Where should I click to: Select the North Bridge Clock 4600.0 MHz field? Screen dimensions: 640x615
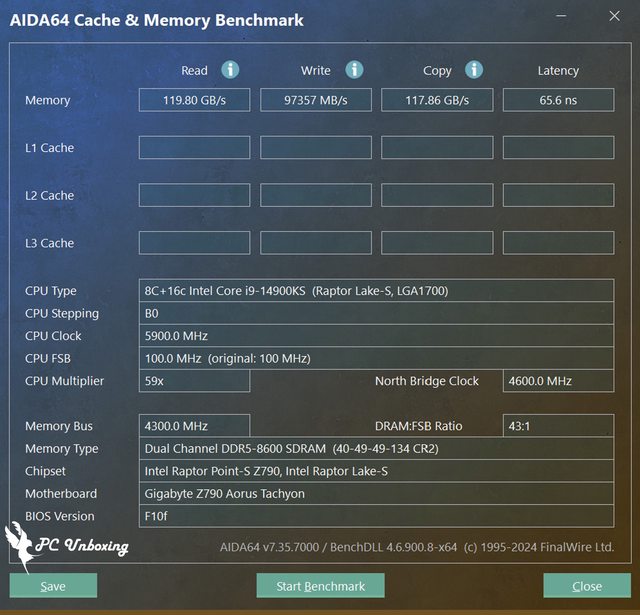click(x=557, y=381)
